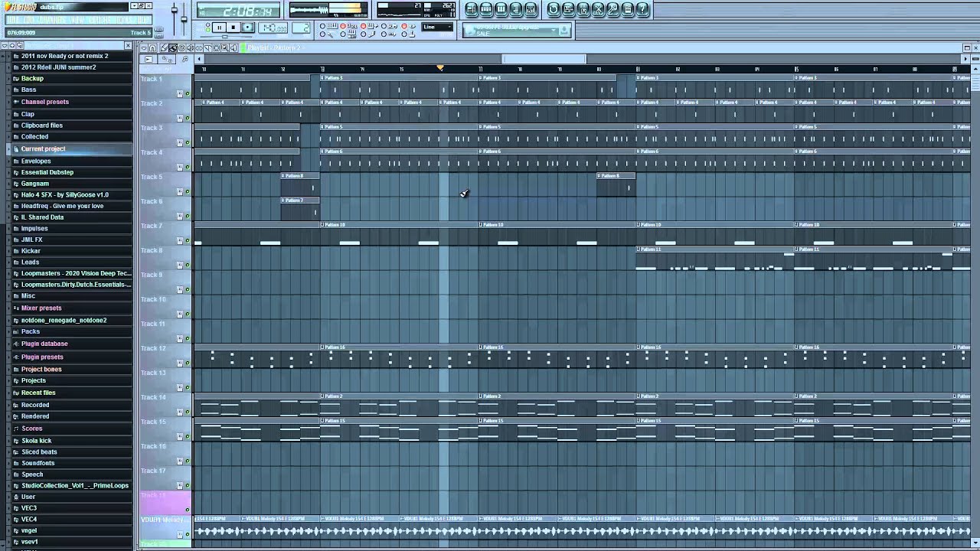Image resolution: width=980 pixels, height=551 pixels.
Task: Open the VIEW menu
Action: (77, 20)
